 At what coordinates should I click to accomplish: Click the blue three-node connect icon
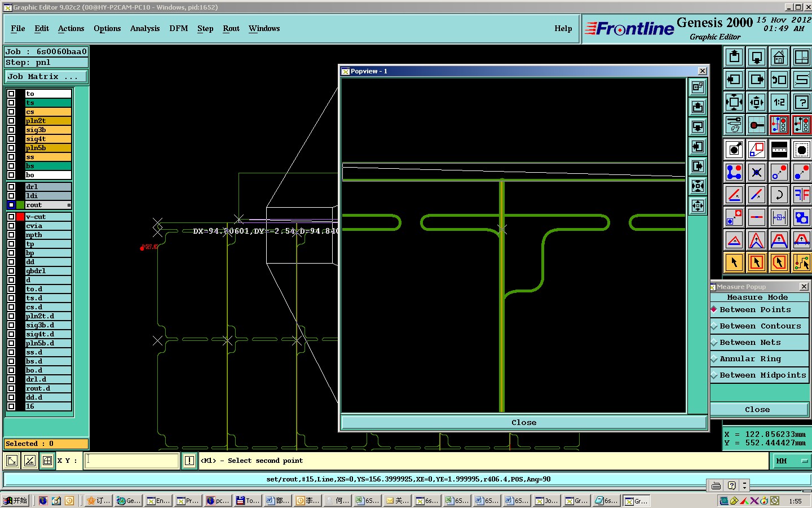734,172
